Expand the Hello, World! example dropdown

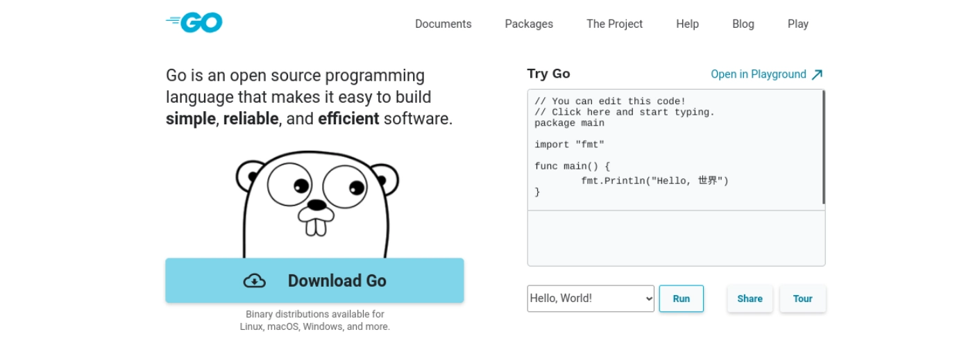pyautogui.click(x=591, y=299)
